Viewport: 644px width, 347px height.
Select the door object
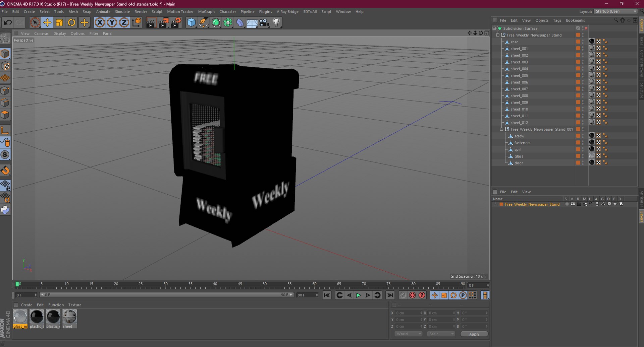click(x=519, y=163)
